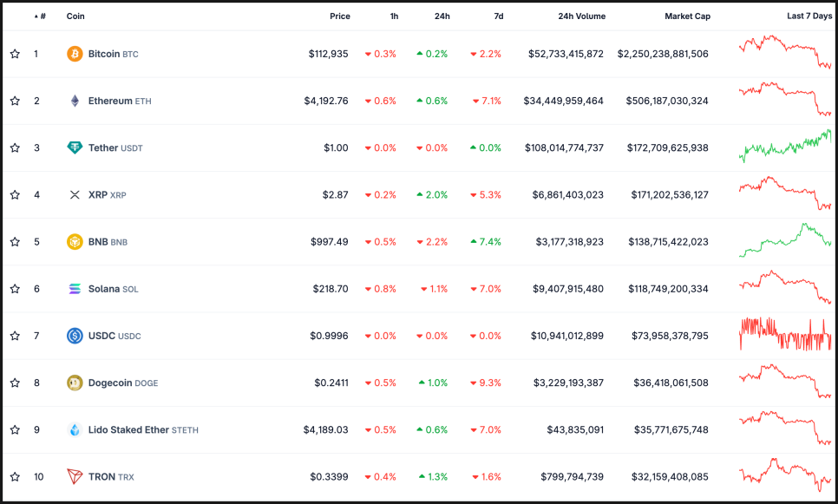Sort table by Price column header
Viewport: 838px width, 504px height.
tap(340, 16)
